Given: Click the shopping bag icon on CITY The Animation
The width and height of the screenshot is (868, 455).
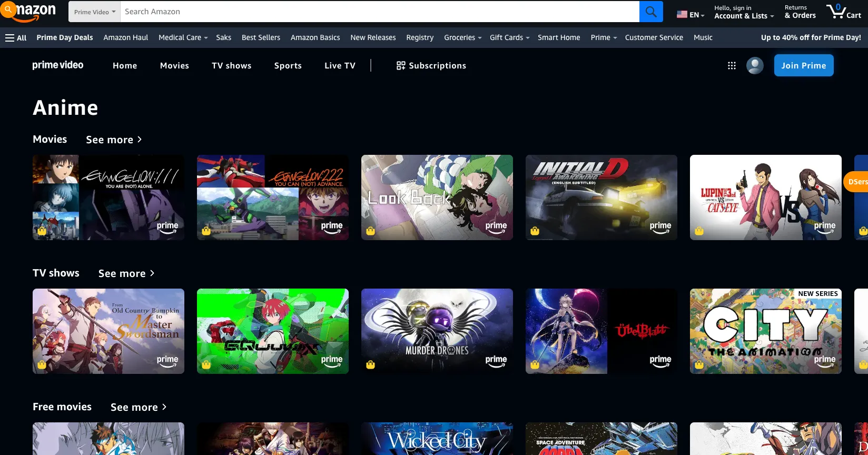Looking at the screenshot, I should coord(699,364).
